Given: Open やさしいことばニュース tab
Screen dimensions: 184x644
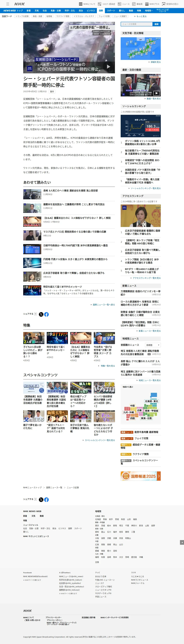Looking at the screenshot, I should click(163, 11).
